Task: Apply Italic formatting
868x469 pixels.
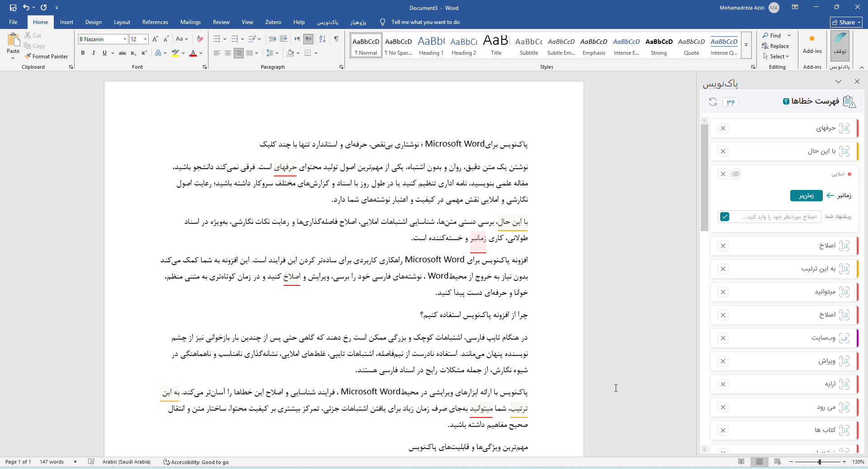Action: tap(94, 53)
